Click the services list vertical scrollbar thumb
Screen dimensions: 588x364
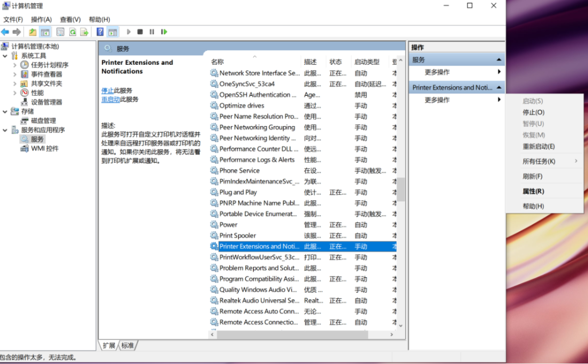[x=401, y=189]
